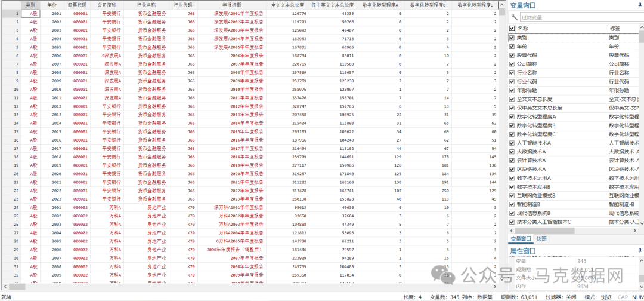
Task: Focus the 过滤变量 search field
Action: point(581,17)
